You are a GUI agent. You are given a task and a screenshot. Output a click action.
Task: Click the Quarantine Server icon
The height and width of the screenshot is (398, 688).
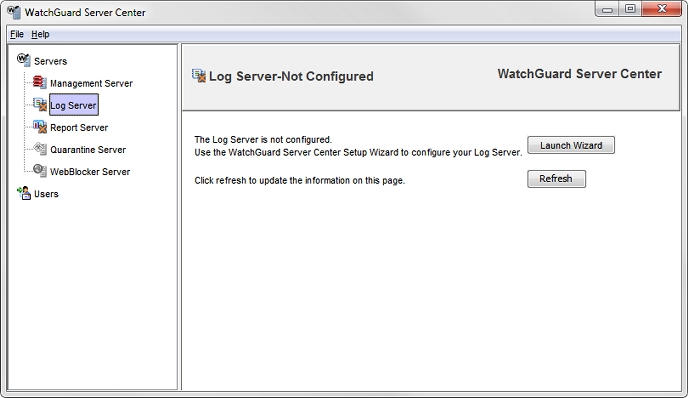40,149
